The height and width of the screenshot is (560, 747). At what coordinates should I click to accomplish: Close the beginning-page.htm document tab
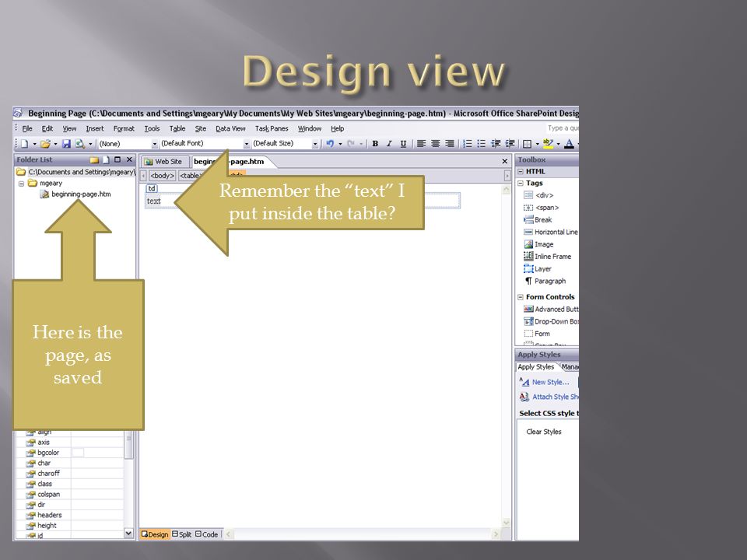(x=504, y=162)
